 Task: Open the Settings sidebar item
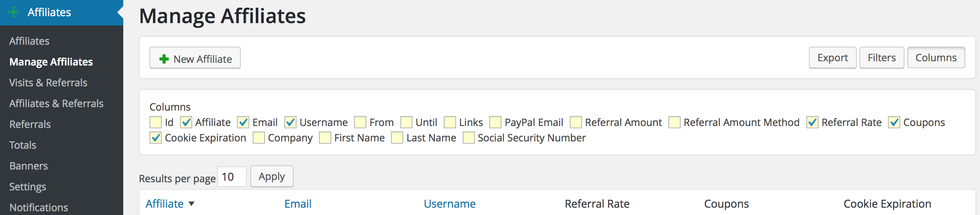[28, 187]
